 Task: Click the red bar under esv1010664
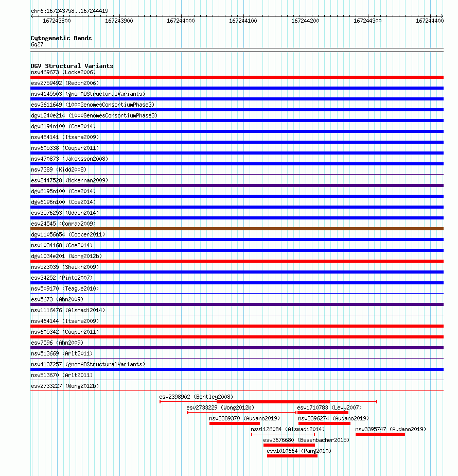pyautogui.click(x=292, y=456)
